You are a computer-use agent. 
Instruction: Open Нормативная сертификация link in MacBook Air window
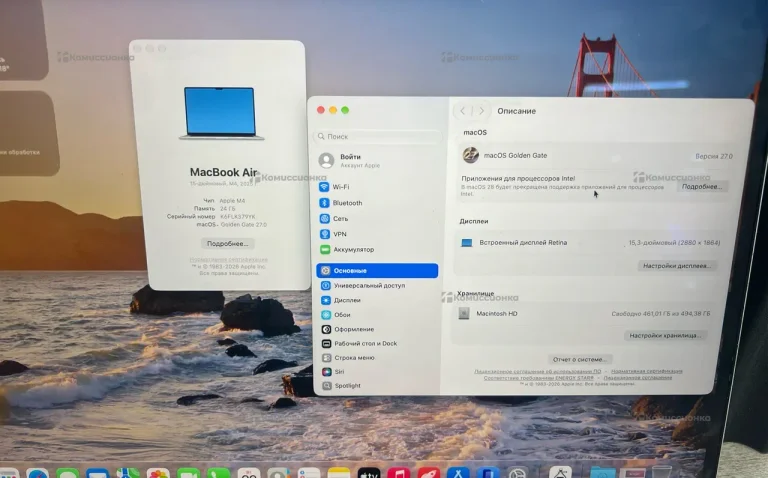pyautogui.click(x=229, y=260)
